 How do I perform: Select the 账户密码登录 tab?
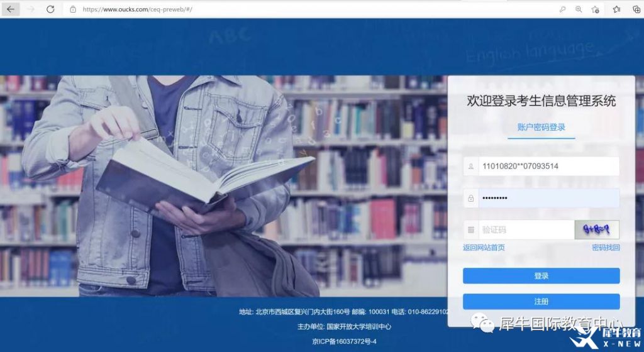click(541, 127)
